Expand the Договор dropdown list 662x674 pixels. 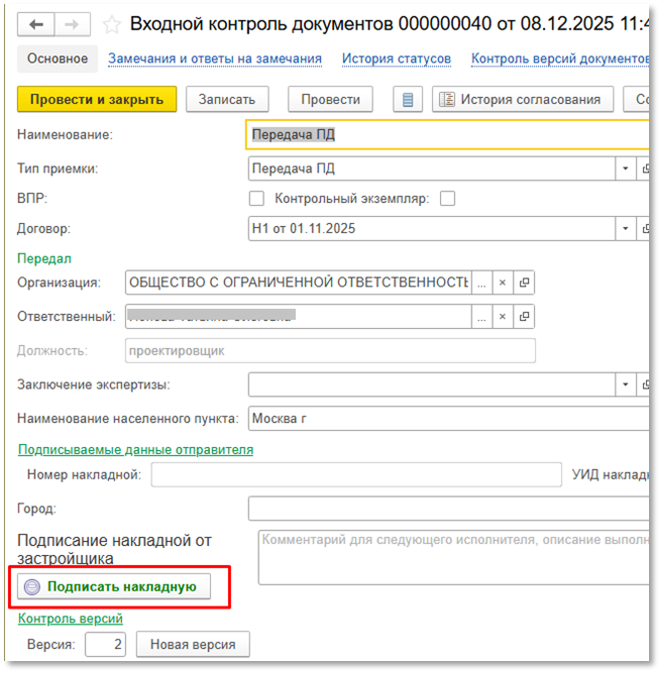tap(626, 229)
